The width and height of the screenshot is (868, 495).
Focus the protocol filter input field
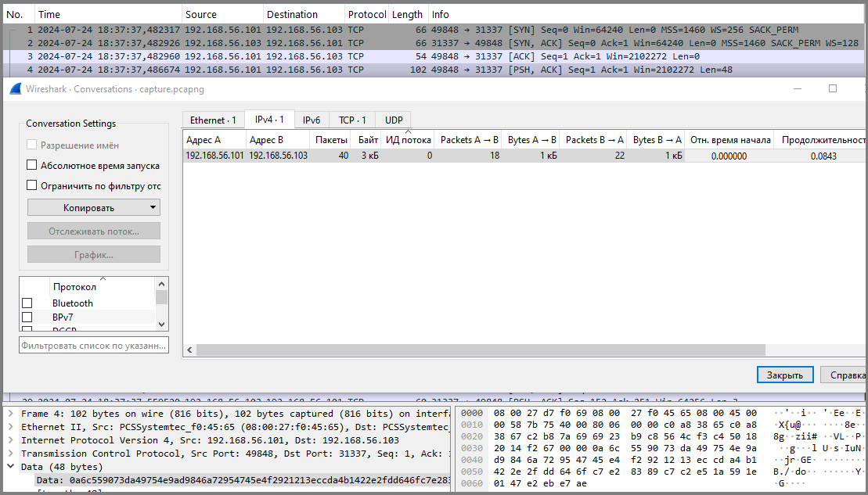tap(94, 345)
